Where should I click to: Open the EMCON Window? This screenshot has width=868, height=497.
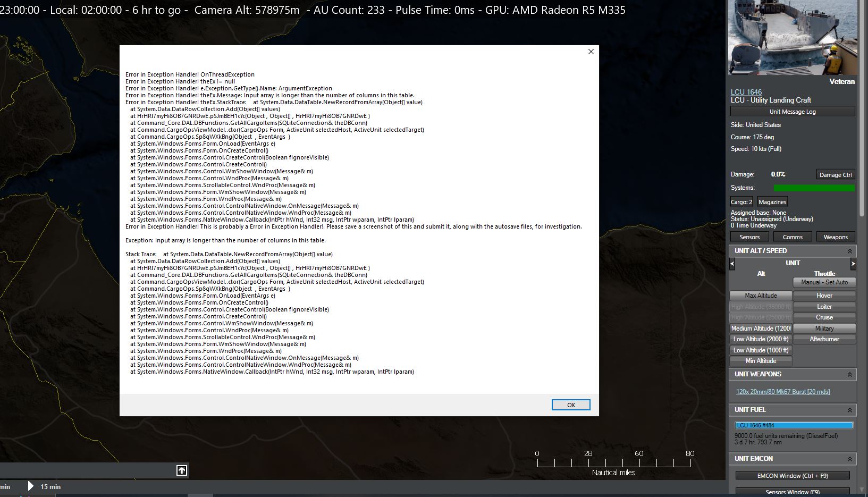(x=792, y=475)
